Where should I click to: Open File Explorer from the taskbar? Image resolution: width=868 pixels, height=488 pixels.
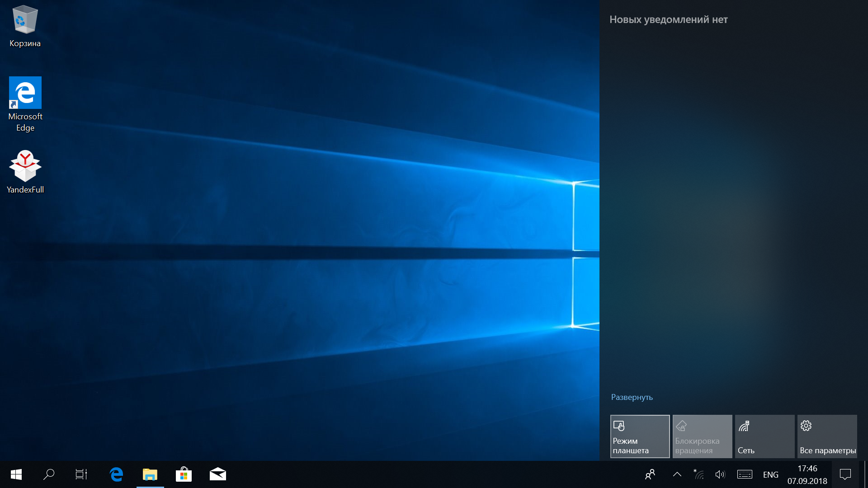pos(150,474)
